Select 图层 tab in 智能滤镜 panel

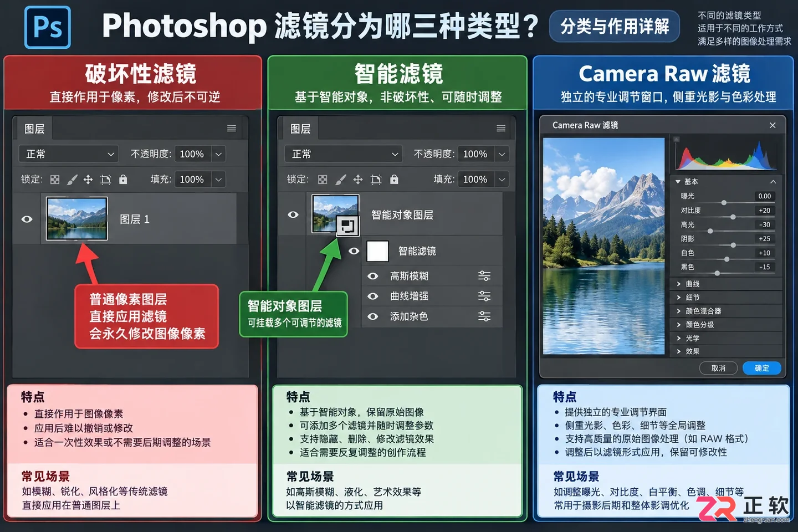point(300,129)
